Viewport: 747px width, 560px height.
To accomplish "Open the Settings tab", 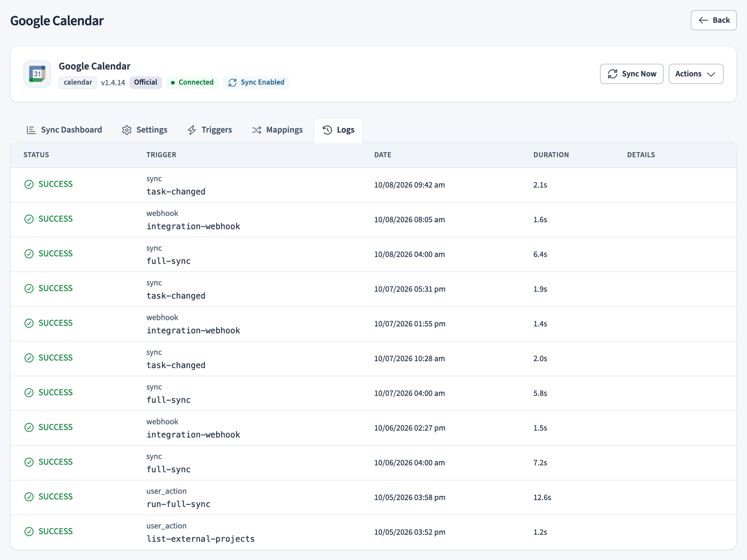I will [145, 130].
